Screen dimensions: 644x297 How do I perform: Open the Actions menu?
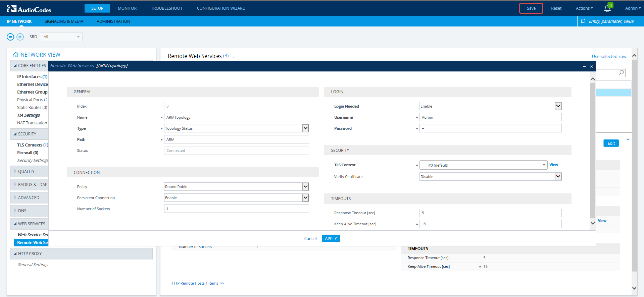click(x=584, y=8)
